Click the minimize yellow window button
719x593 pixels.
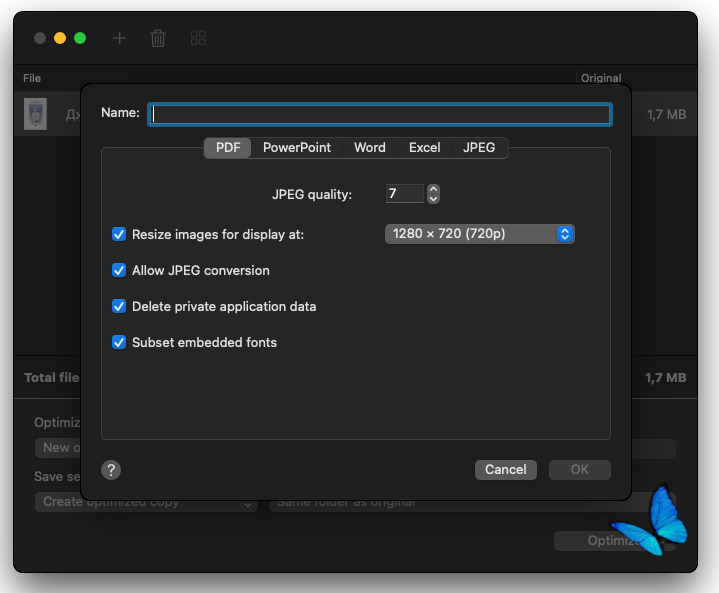click(60, 38)
